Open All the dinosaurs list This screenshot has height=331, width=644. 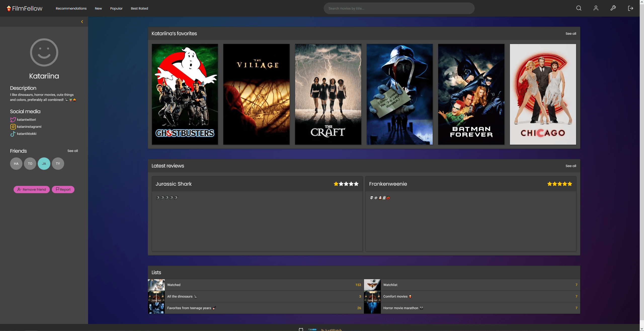[x=256, y=296]
